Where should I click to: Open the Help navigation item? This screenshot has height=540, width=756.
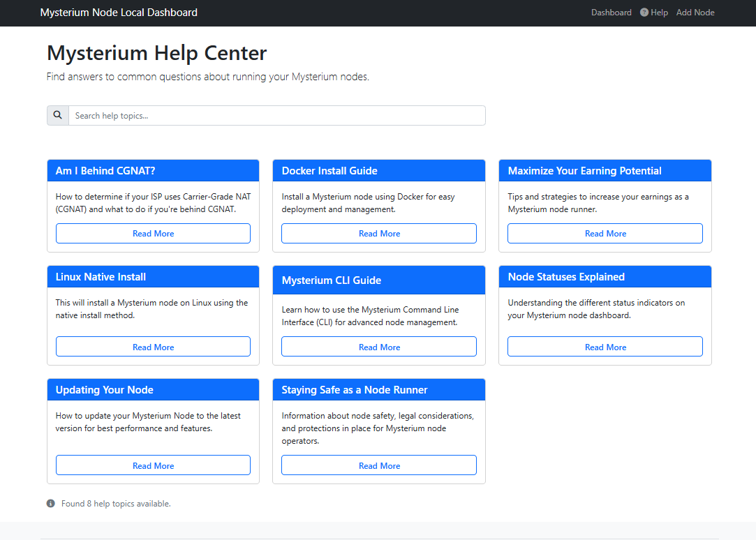[654, 13]
